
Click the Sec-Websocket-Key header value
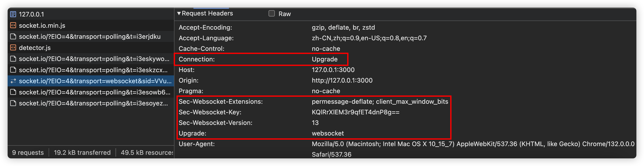point(355,112)
